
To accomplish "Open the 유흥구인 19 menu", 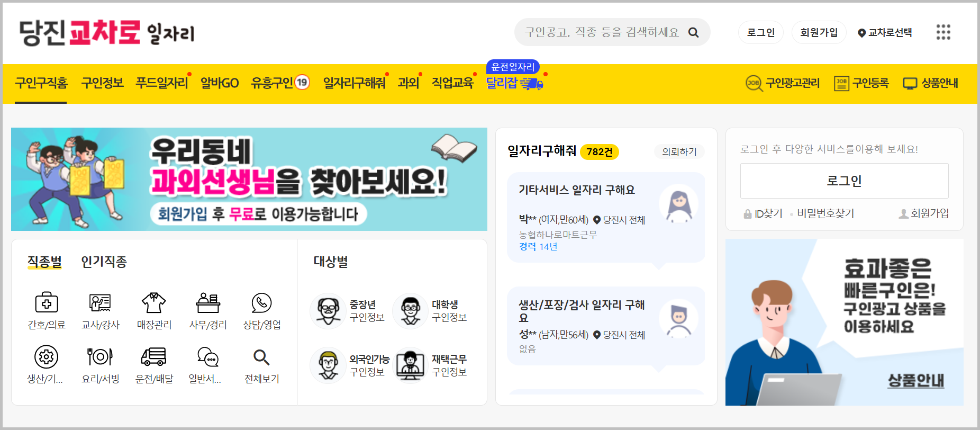I will tap(280, 83).
